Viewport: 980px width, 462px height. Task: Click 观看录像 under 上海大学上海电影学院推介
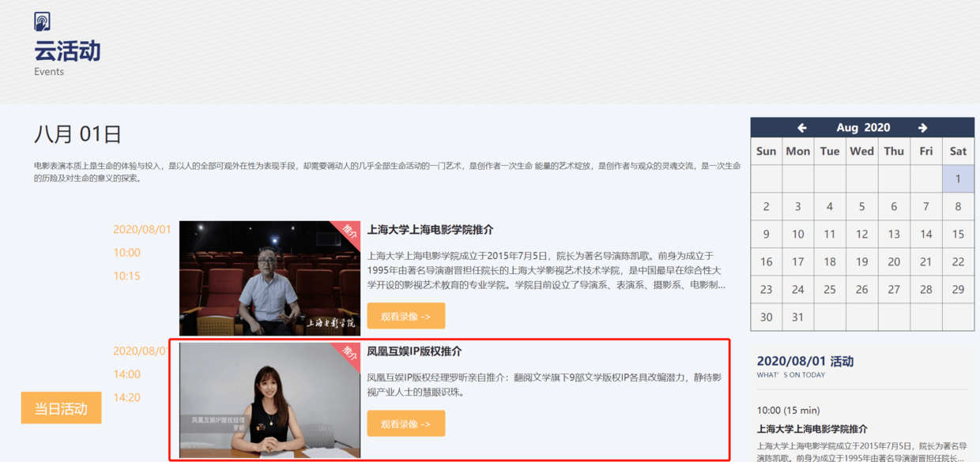click(405, 315)
